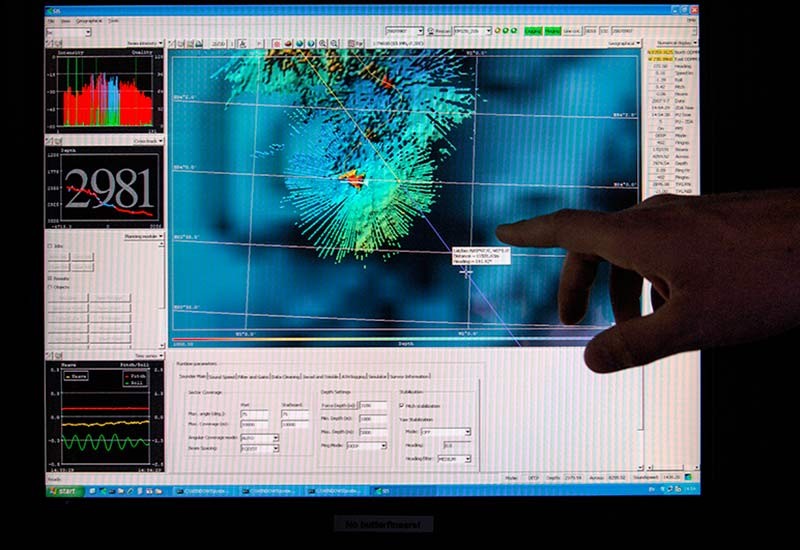Screen dimensions: 800x550
Task: Click the Max. Depth input field
Action: point(372,432)
